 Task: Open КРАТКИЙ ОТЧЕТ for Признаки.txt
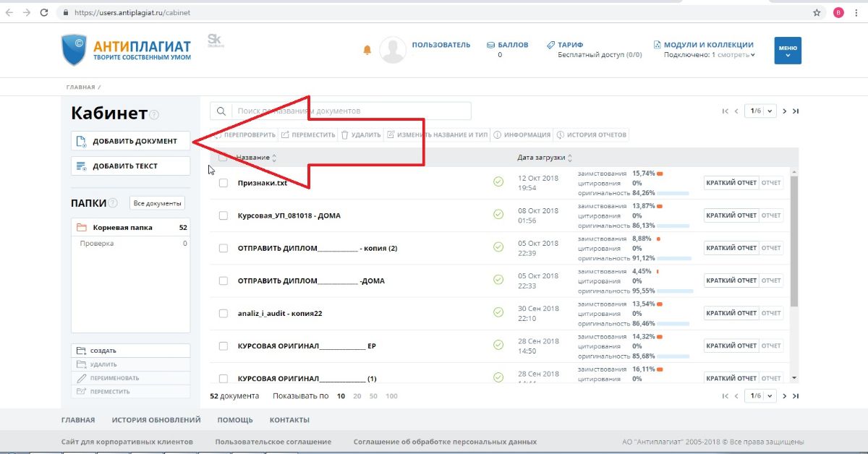[731, 183]
